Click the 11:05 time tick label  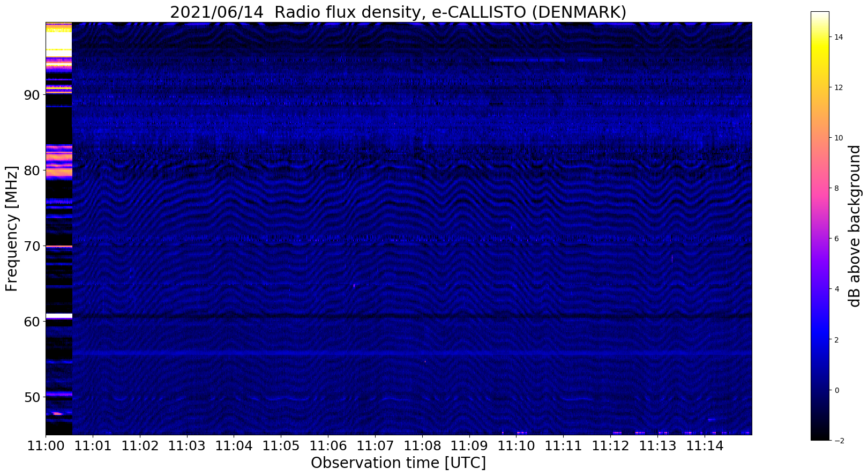tap(281, 446)
